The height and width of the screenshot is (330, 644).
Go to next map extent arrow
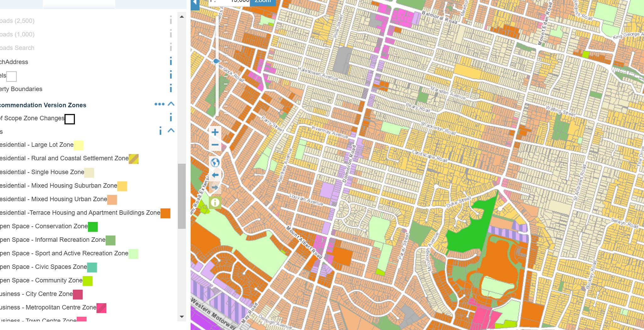(215, 188)
